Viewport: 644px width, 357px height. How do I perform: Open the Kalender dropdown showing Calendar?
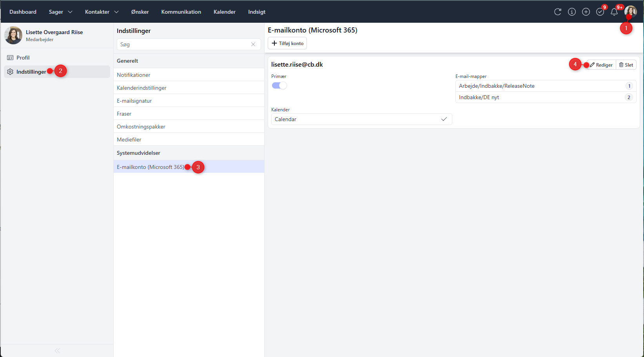point(361,119)
